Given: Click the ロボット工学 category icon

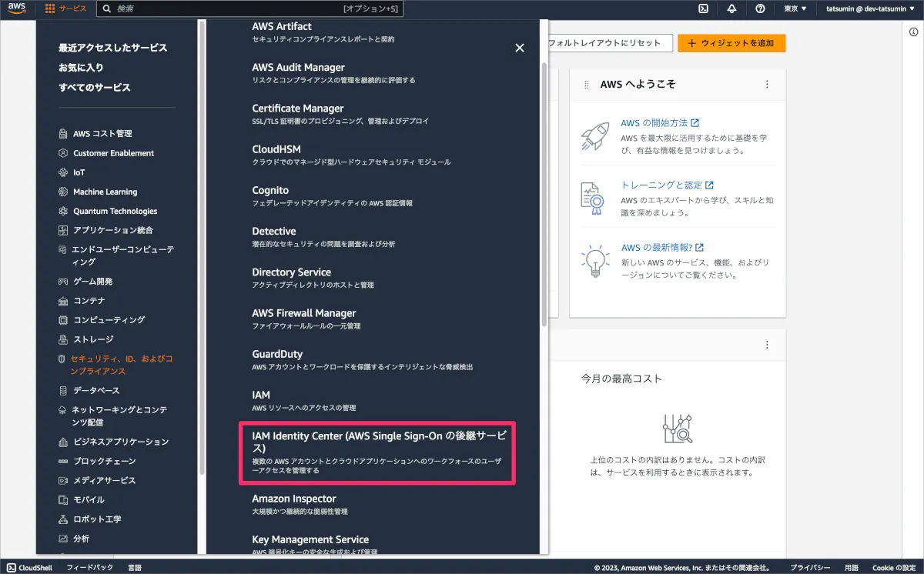Looking at the screenshot, I should tap(64, 519).
